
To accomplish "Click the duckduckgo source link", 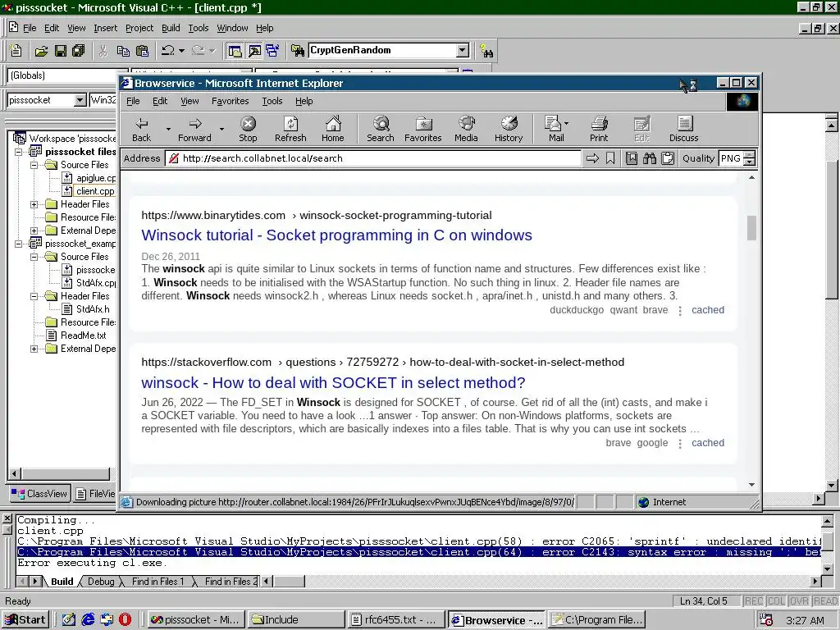I will pyautogui.click(x=577, y=309).
